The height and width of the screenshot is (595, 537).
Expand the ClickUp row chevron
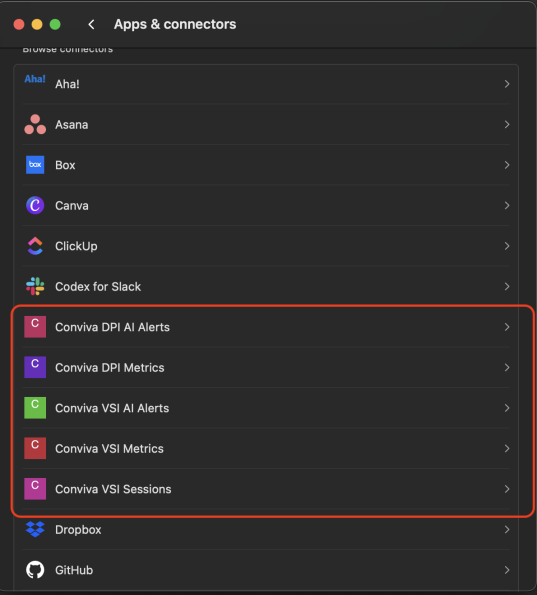pos(507,246)
